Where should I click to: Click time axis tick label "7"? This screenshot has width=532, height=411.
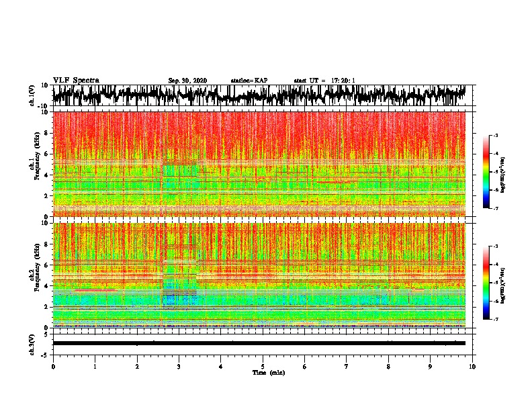(347, 367)
